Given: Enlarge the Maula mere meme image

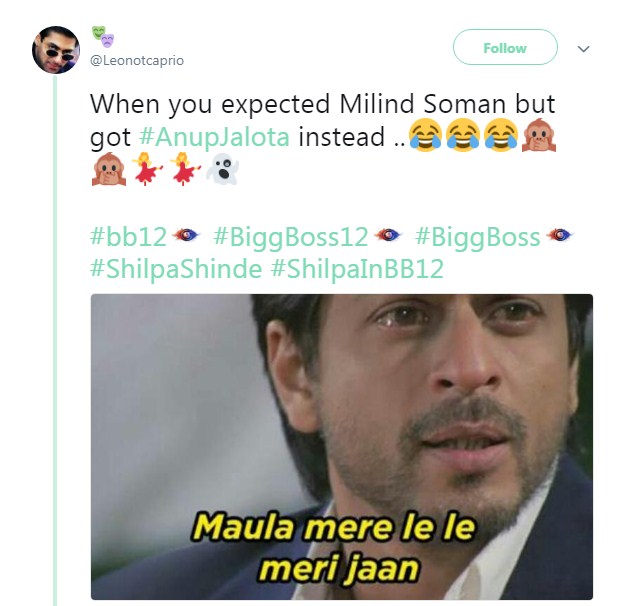Looking at the screenshot, I should point(342,446).
